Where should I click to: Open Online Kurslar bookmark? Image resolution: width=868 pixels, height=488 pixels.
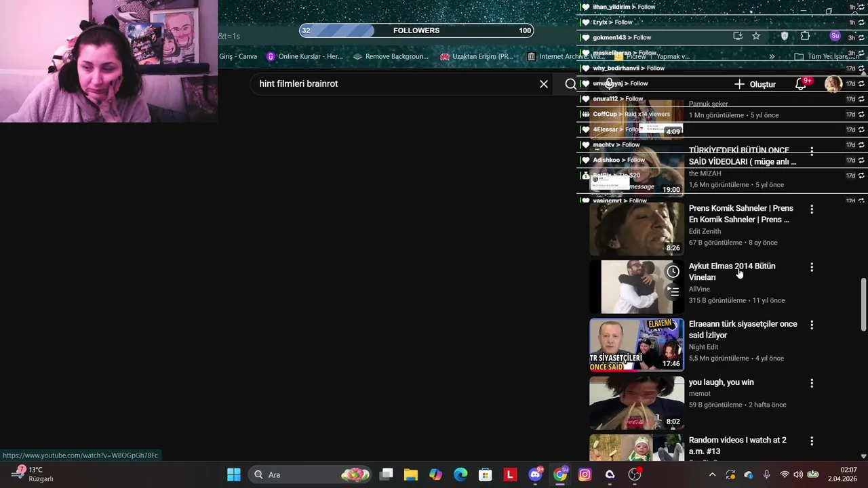click(x=304, y=56)
